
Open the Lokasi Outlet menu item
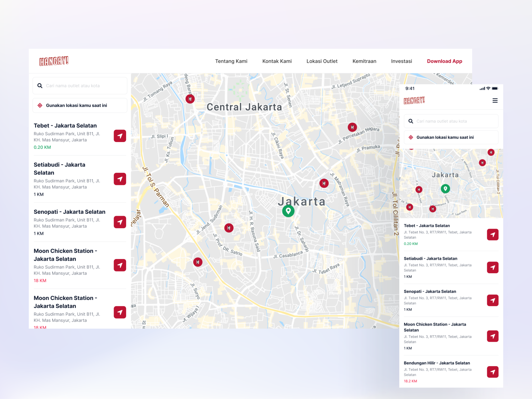pyautogui.click(x=322, y=61)
